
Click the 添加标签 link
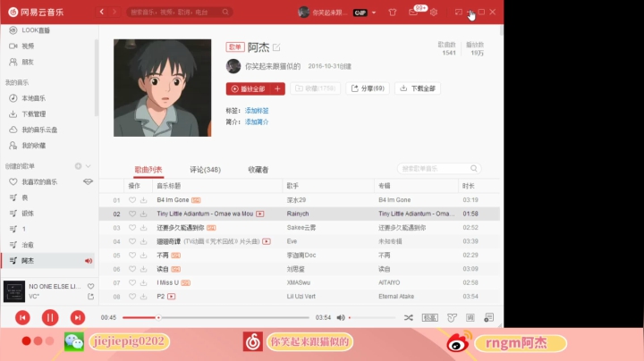pos(257,111)
